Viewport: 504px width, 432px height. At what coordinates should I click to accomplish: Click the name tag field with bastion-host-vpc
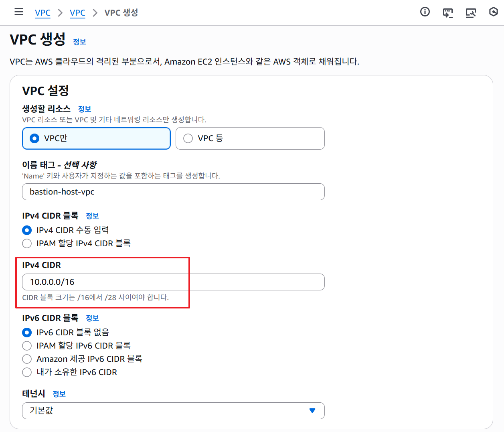point(173,192)
